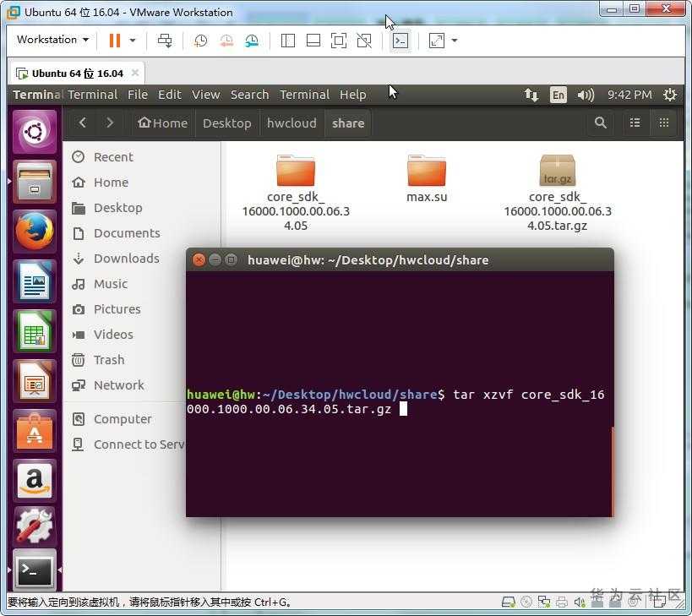This screenshot has width=692, height=616.
Task: Open the Edit menu
Action: 170,95
